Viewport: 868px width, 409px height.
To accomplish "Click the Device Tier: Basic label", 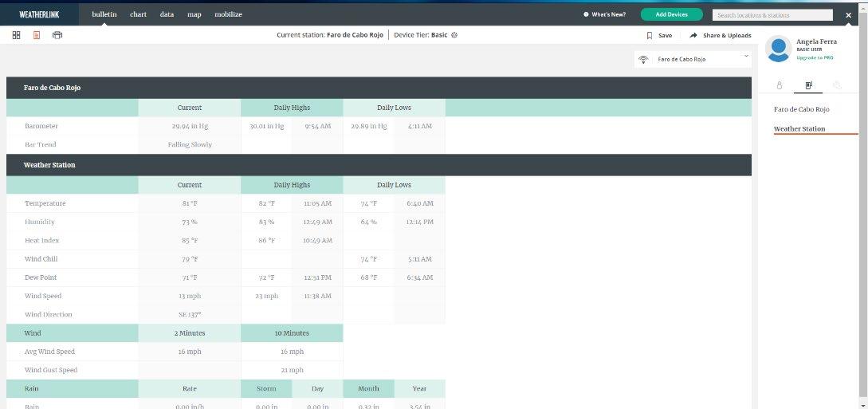I will [421, 35].
